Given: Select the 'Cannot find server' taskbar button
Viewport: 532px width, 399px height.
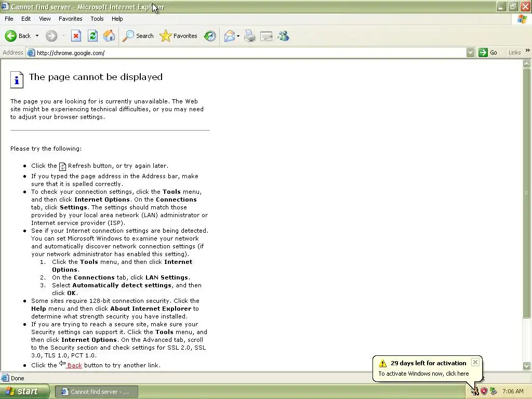Looking at the screenshot, I should coord(96,392).
